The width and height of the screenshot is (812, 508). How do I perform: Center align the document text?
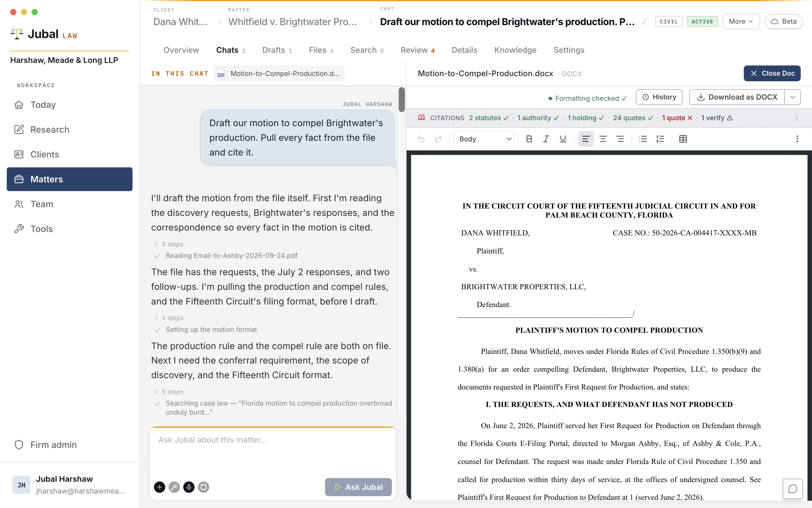point(603,139)
